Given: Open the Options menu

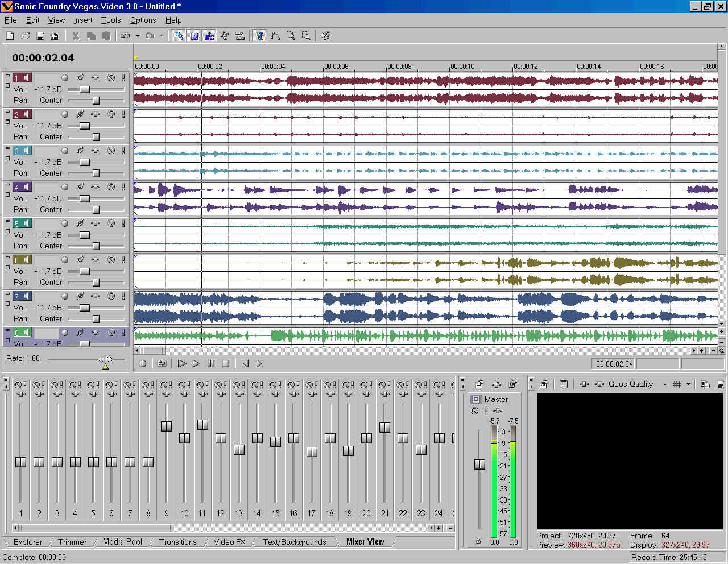Looking at the screenshot, I should point(143,20).
